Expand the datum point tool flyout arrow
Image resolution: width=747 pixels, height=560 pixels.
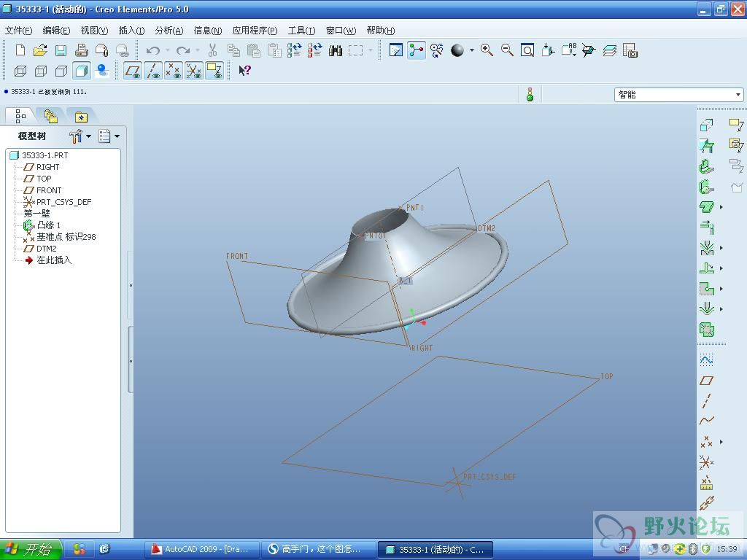coord(721,442)
